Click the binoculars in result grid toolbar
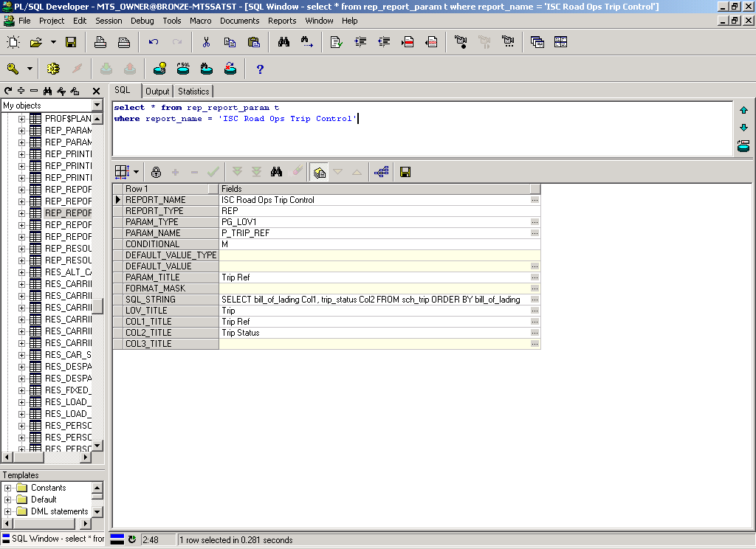The image size is (756, 549). (276, 172)
